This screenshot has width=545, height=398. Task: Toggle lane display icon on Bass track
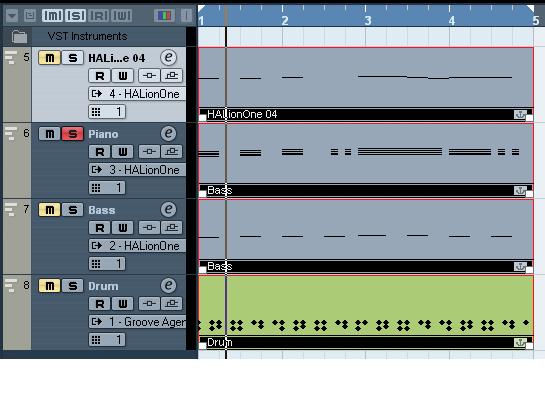click(172, 228)
